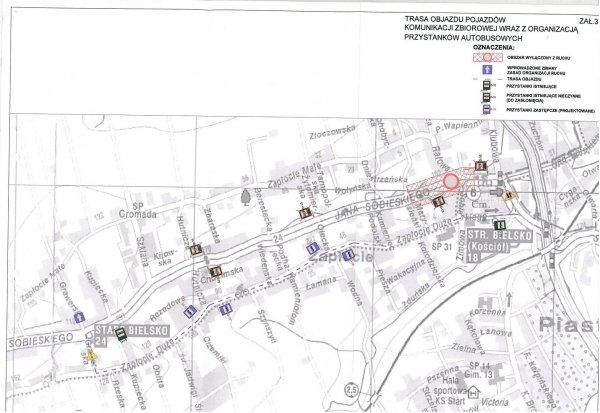Image resolution: width=600 pixels, height=413 pixels.
Task: Click the Zbaraska street label
Action: tap(212, 225)
